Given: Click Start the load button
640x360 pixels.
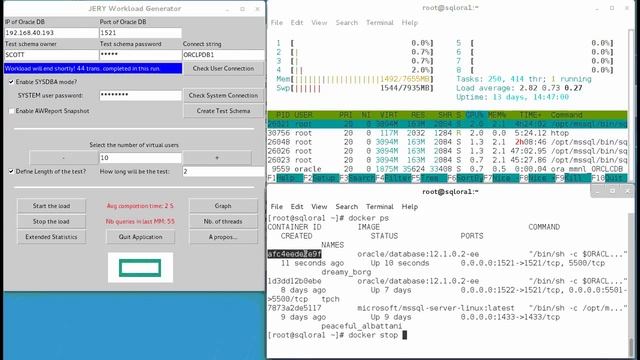Looking at the screenshot, I should pos(51,206).
